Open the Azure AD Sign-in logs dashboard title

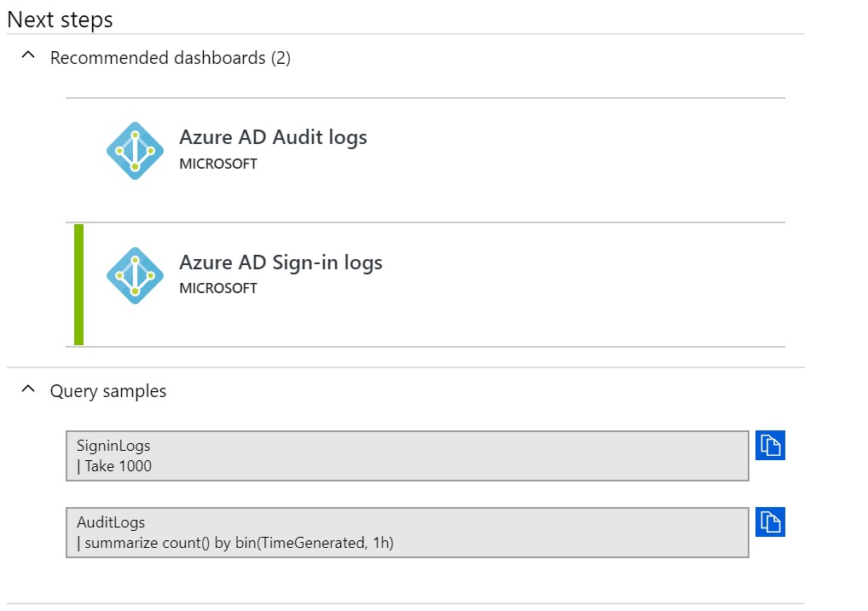pos(281,262)
